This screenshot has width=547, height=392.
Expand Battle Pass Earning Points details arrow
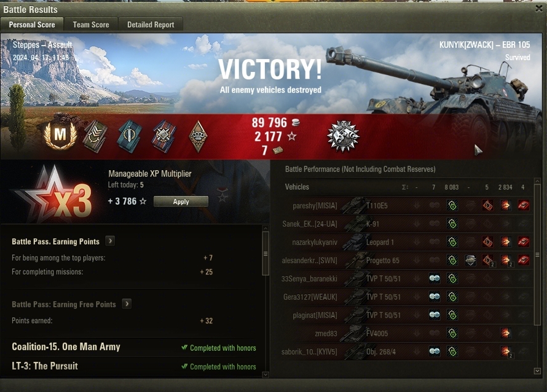110,241
